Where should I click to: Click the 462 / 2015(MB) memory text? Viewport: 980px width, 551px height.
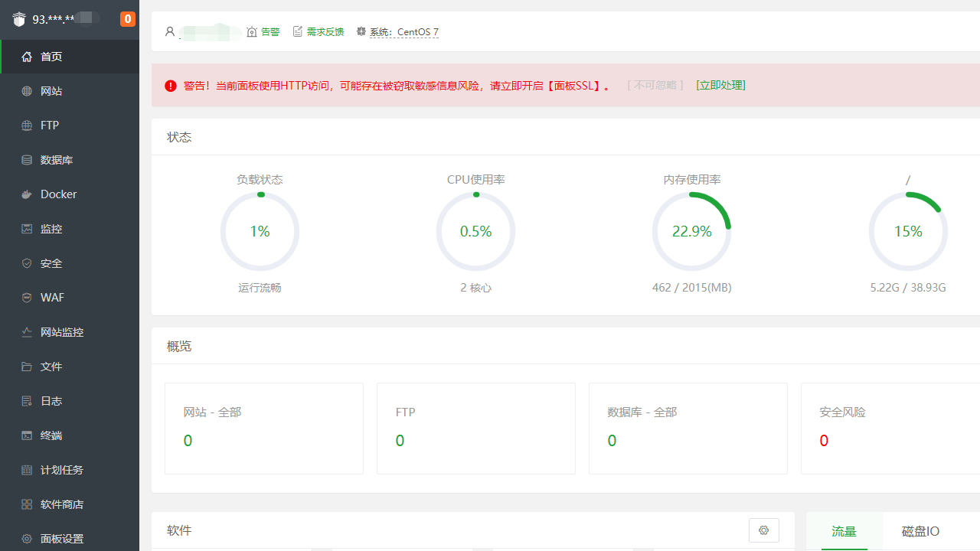pyautogui.click(x=691, y=288)
